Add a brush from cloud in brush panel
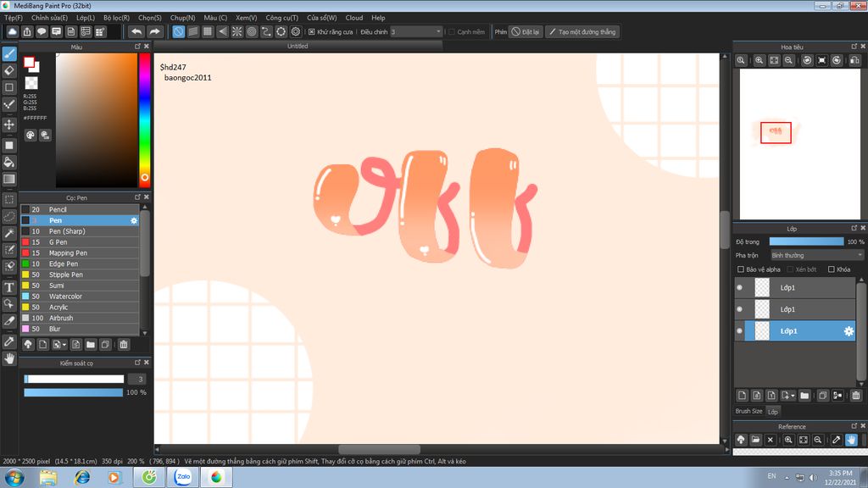The image size is (868, 488). (28, 345)
